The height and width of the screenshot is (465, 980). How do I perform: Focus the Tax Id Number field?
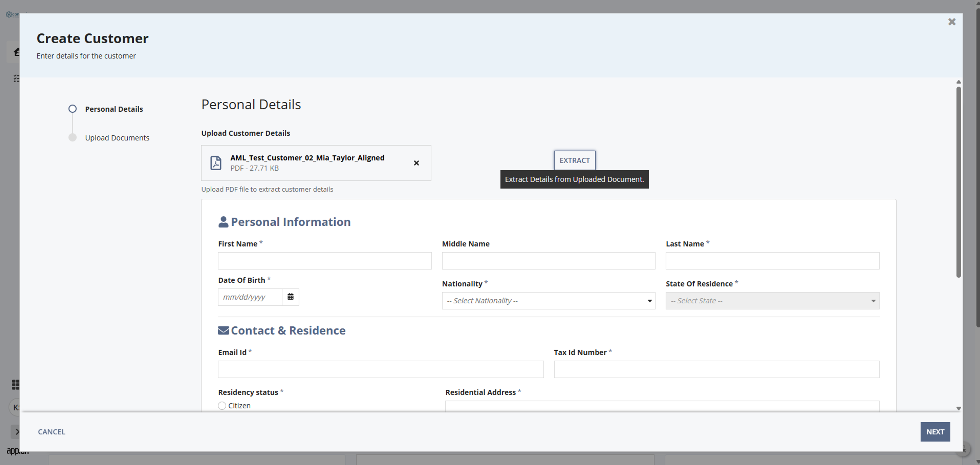716,369
